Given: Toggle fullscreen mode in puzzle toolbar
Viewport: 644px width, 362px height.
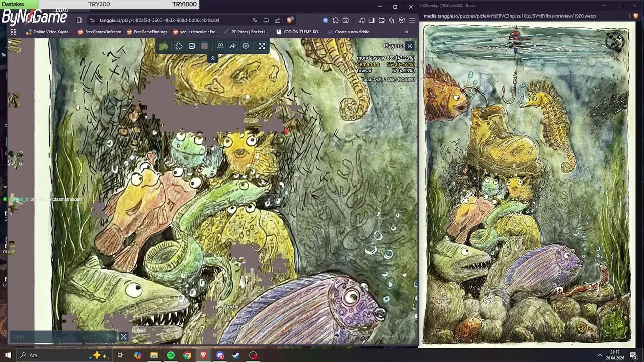Looking at the screenshot, I should point(262,46).
